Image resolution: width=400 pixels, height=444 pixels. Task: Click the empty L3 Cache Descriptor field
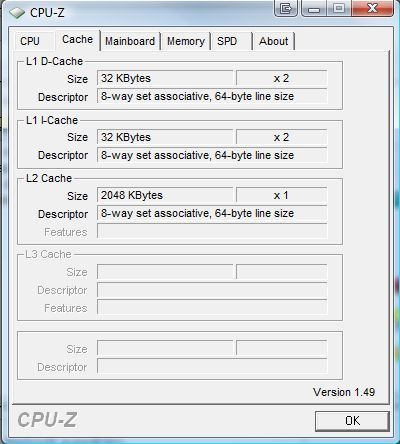[x=212, y=290]
